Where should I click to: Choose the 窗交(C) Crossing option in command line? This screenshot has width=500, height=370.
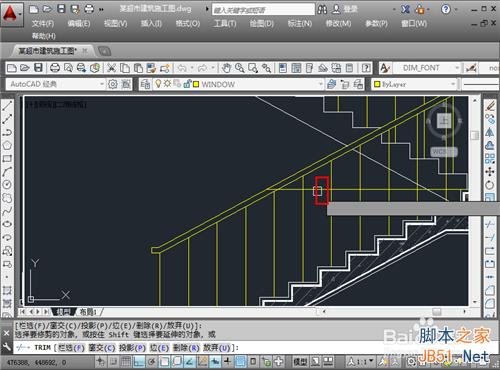click(102, 348)
